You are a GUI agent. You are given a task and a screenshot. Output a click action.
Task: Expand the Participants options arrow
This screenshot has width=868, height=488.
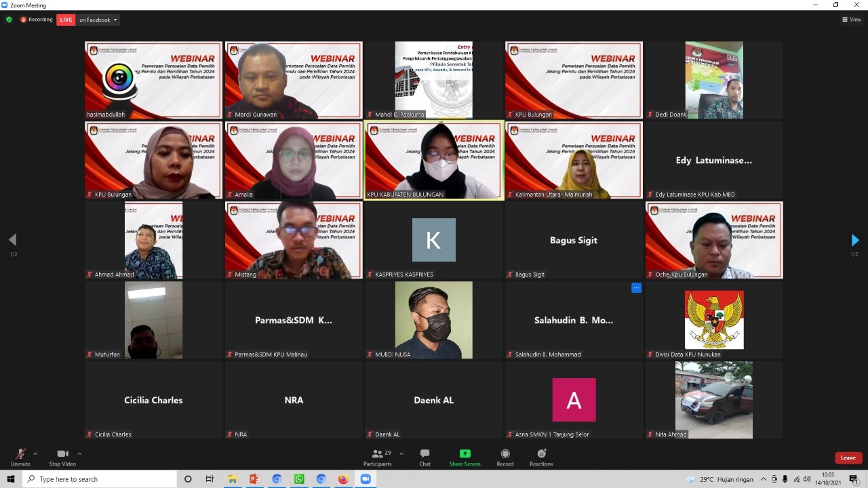coord(401,453)
